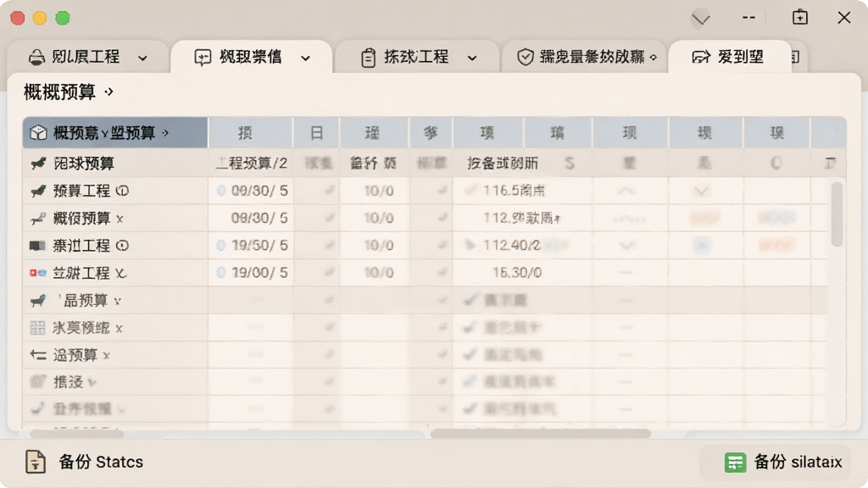Image resolution: width=868 pixels, height=488 pixels.
Task: Select the radio circle in the 预算工程 row
Action: (x=221, y=191)
